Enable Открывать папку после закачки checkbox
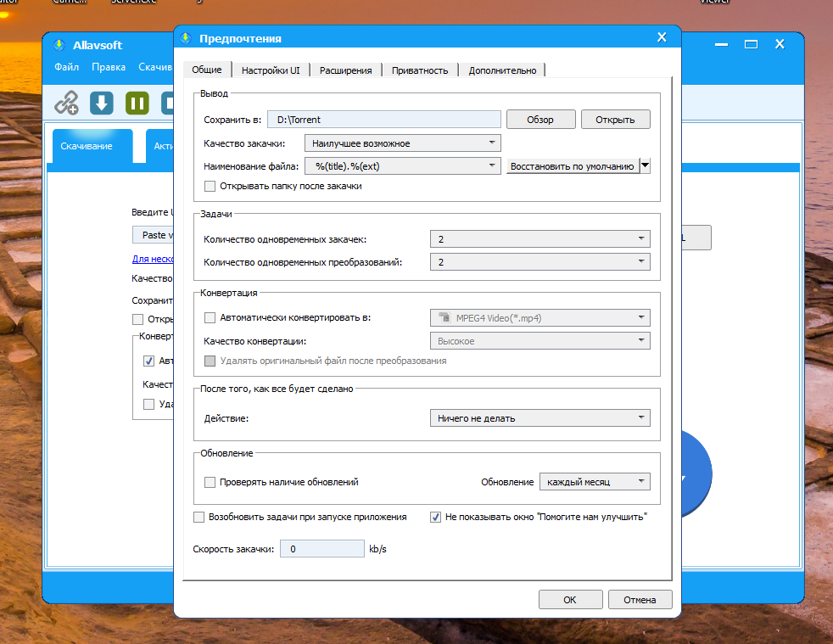This screenshot has height=644, width=833. point(210,186)
